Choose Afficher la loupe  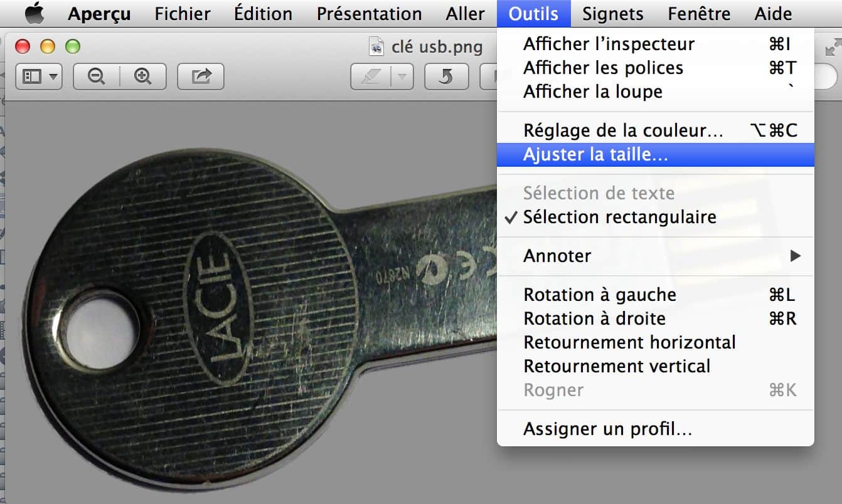[656, 92]
